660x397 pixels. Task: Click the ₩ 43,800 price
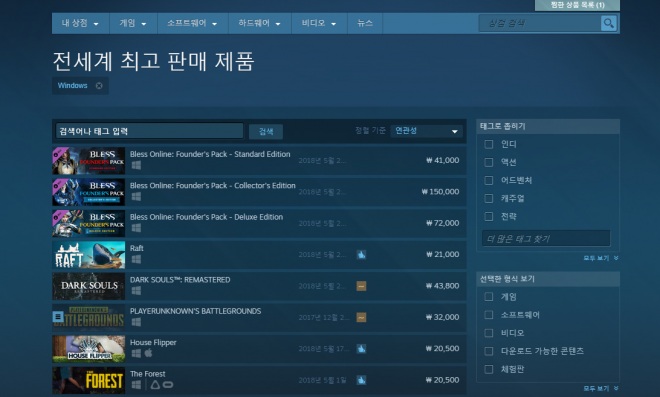click(442, 286)
